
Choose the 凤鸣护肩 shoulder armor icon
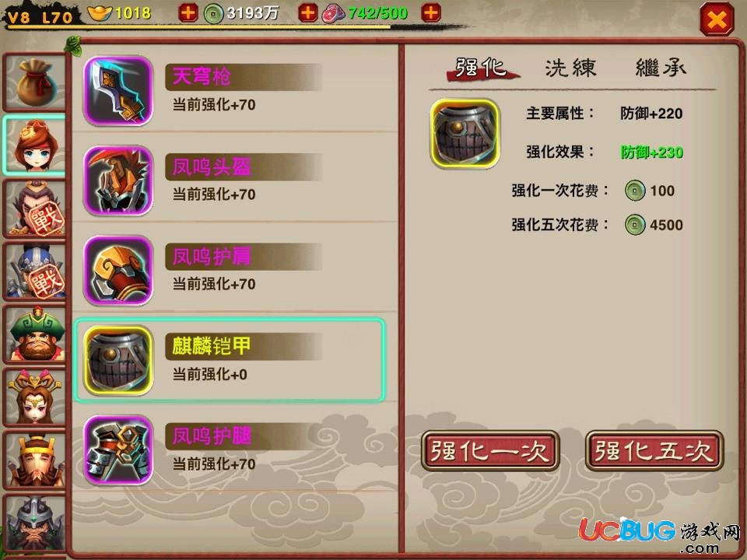(118, 271)
